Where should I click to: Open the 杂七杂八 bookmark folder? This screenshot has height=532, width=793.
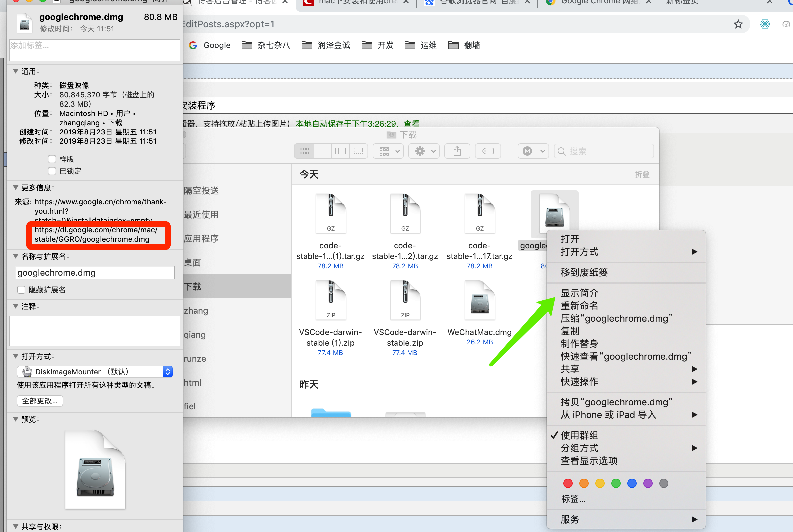click(x=266, y=45)
